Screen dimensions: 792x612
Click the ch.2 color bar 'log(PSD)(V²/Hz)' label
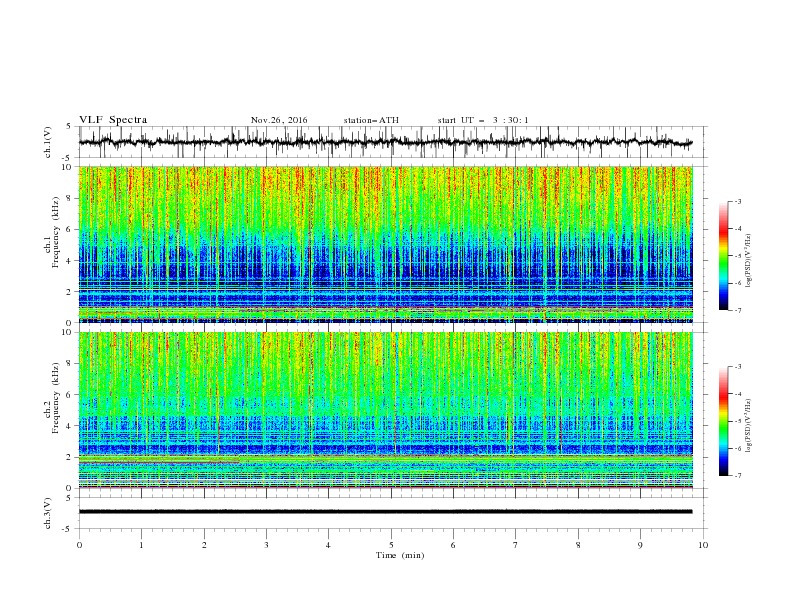tap(748, 426)
